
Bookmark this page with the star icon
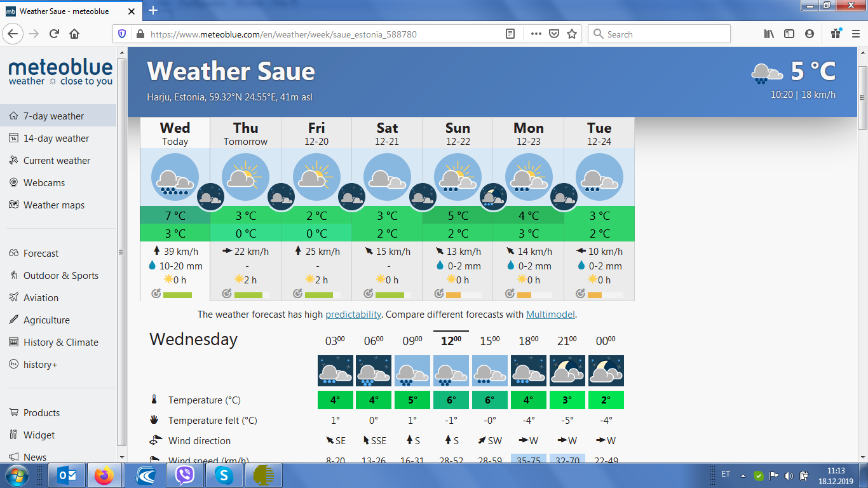click(x=571, y=34)
